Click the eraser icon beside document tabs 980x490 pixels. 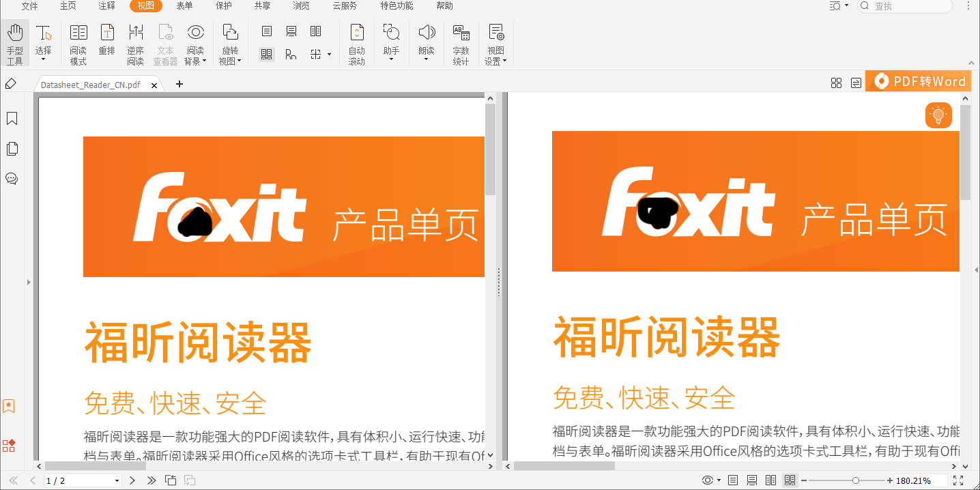pyautogui.click(x=10, y=84)
